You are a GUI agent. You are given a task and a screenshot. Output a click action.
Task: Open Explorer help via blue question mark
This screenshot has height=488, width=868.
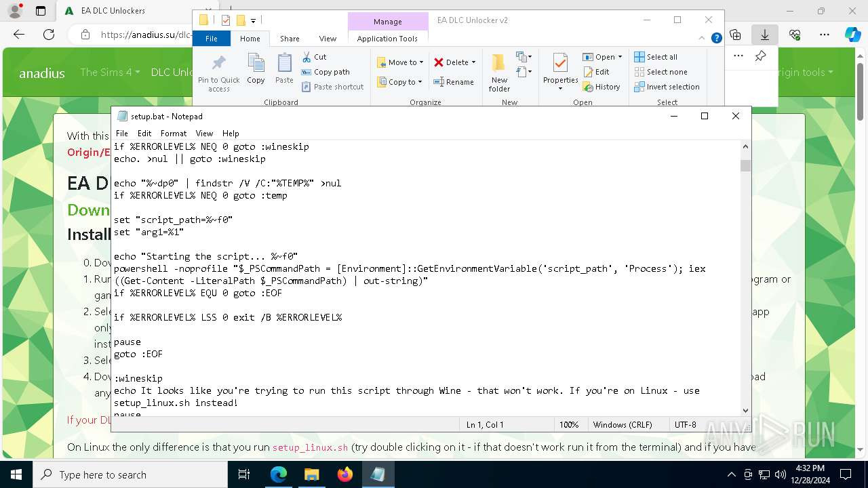click(716, 39)
